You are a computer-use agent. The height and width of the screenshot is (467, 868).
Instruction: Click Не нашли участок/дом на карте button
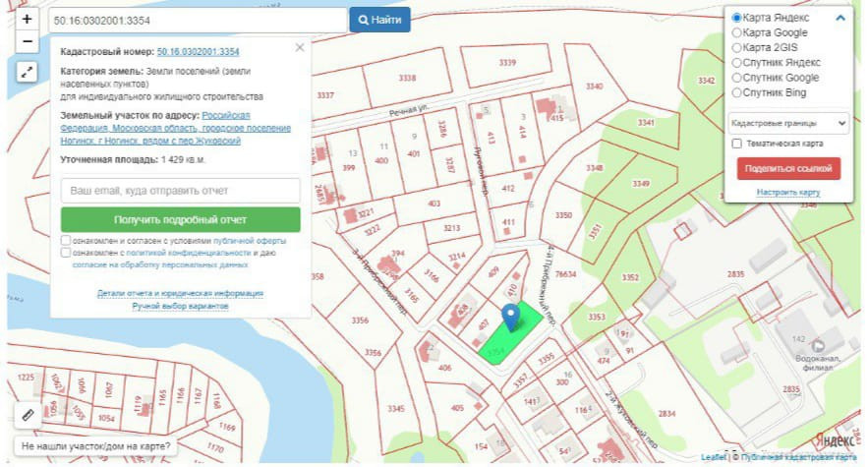(95, 446)
